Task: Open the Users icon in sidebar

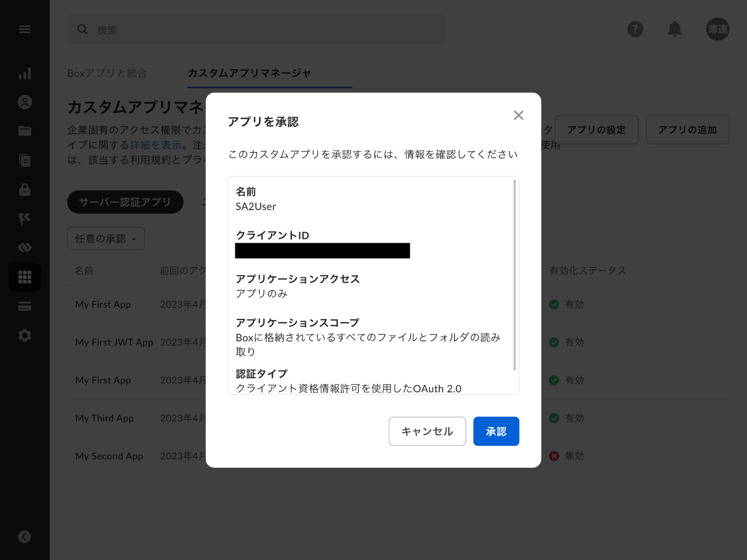Action: click(25, 102)
